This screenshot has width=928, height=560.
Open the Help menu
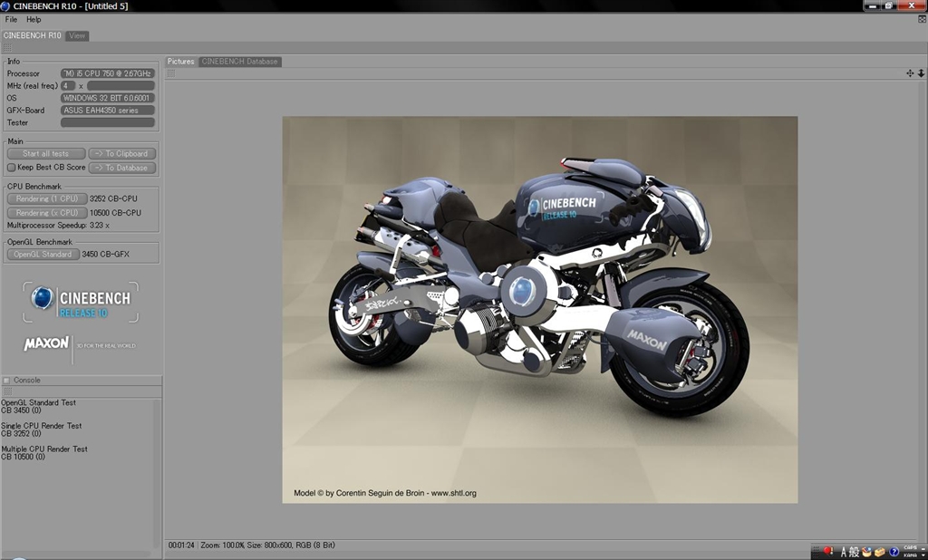coord(34,19)
